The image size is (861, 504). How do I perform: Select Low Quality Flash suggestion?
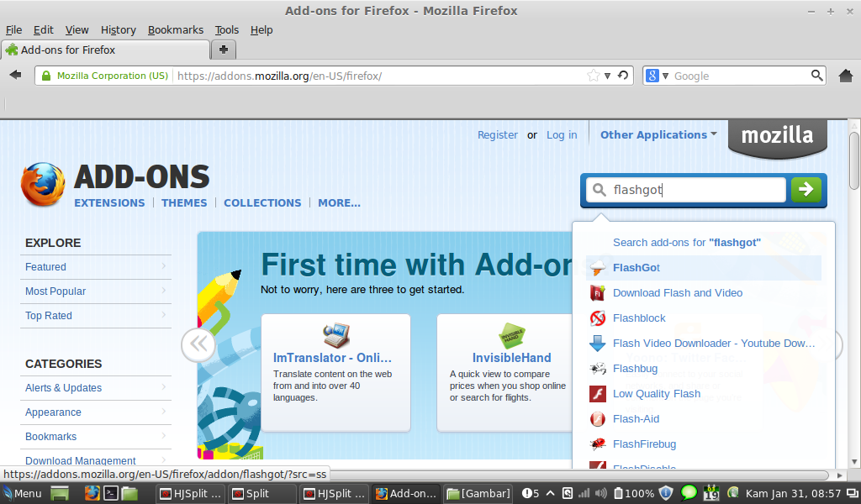pos(704,394)
